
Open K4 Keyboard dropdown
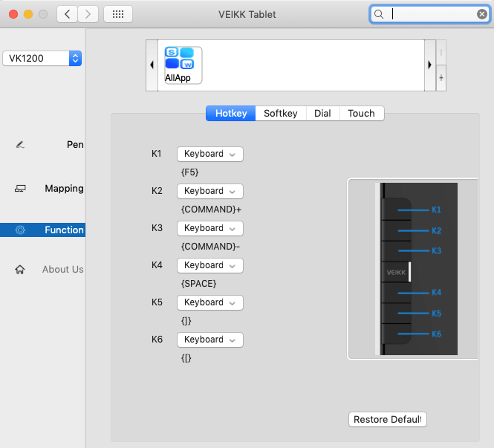(210, 265)
